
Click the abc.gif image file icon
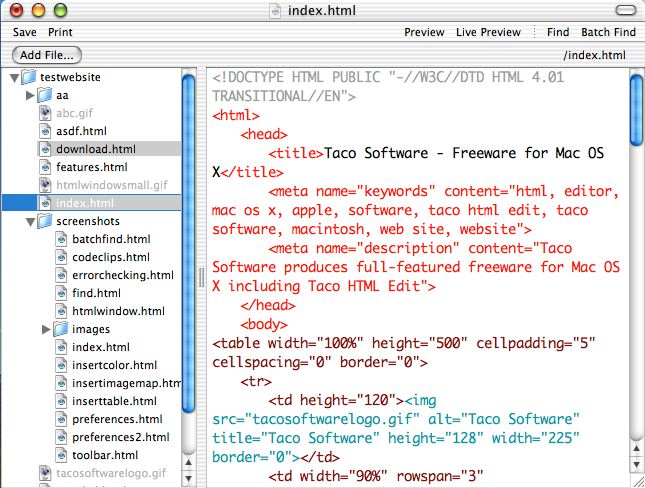pyautogui.click(x=45, y=113)
